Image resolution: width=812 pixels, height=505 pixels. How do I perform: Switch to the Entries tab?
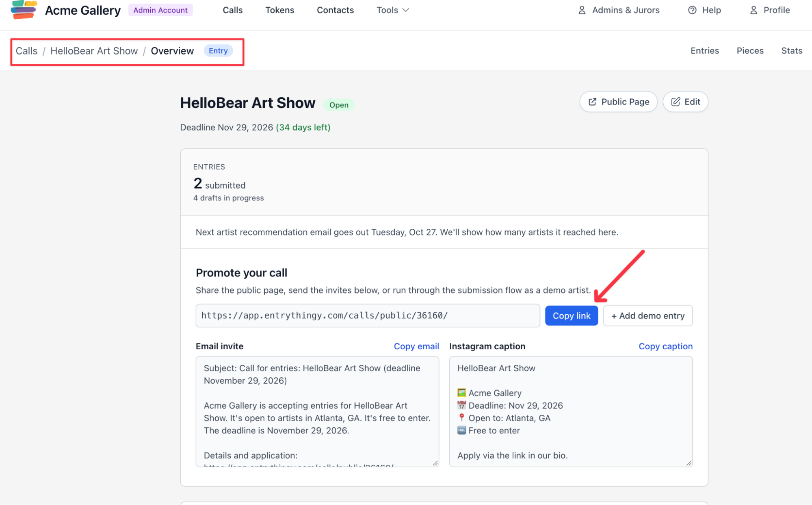click(x=705, y=50)
